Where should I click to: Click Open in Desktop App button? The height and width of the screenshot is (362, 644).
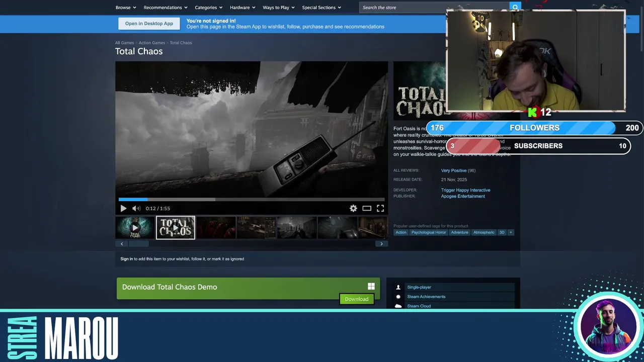149,24
